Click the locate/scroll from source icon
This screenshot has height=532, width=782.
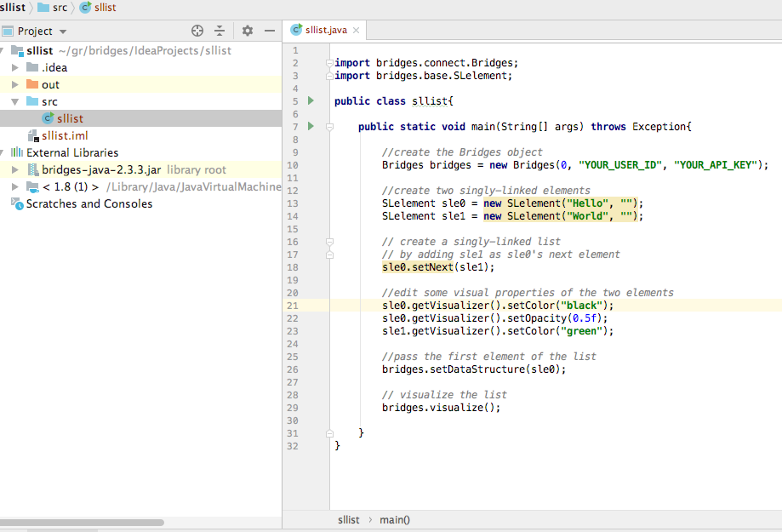(x=197, y=31)
